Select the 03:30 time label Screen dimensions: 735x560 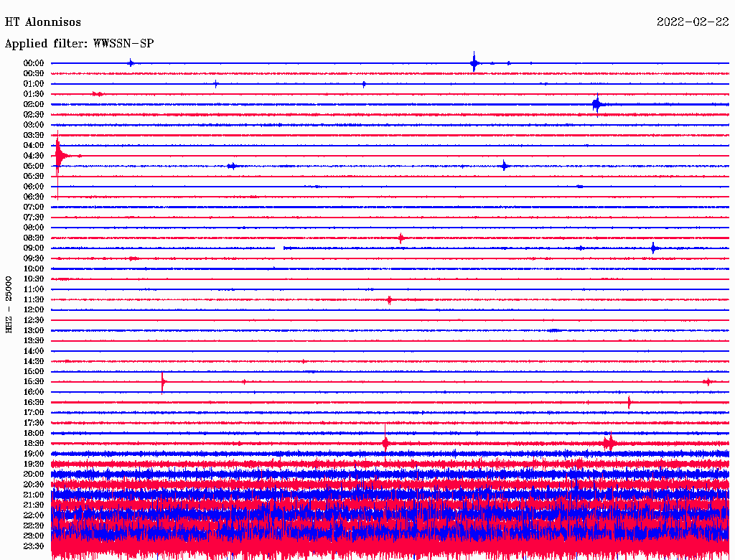pos(34,135)
